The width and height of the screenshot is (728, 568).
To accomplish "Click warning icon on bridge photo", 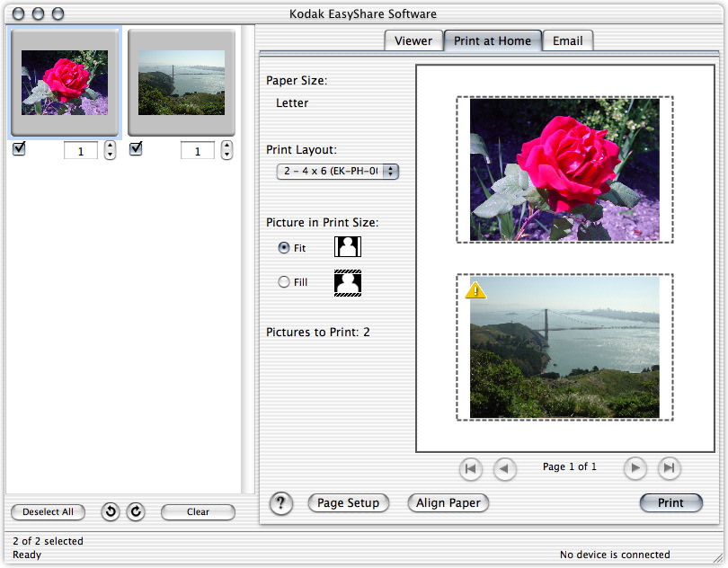I will pos(475,289).
